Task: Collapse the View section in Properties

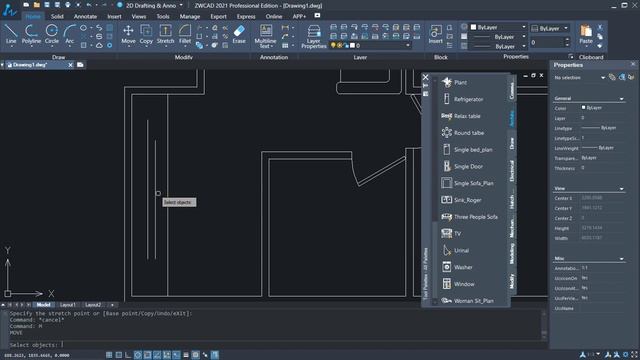Action: click(622, 189)
